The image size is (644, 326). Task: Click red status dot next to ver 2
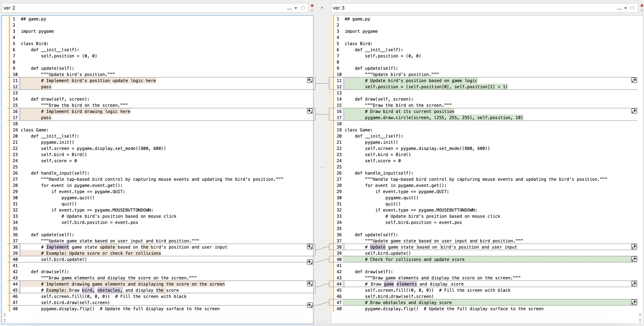pyautogui.click(x=312, y=6)
